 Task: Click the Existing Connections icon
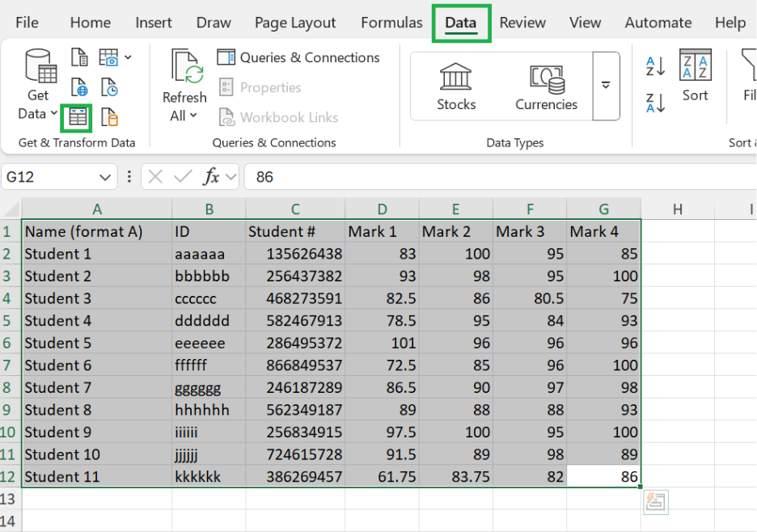109,117
